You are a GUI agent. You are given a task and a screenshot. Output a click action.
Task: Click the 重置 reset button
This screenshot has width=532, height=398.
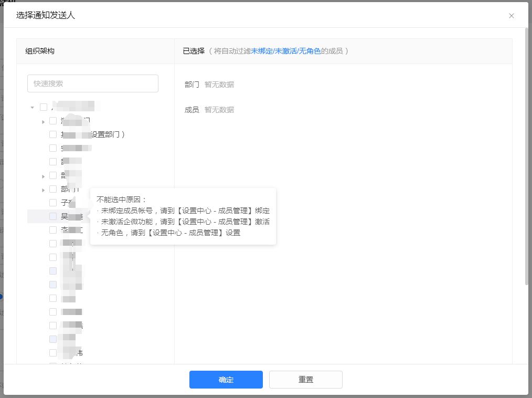point(306,380)
